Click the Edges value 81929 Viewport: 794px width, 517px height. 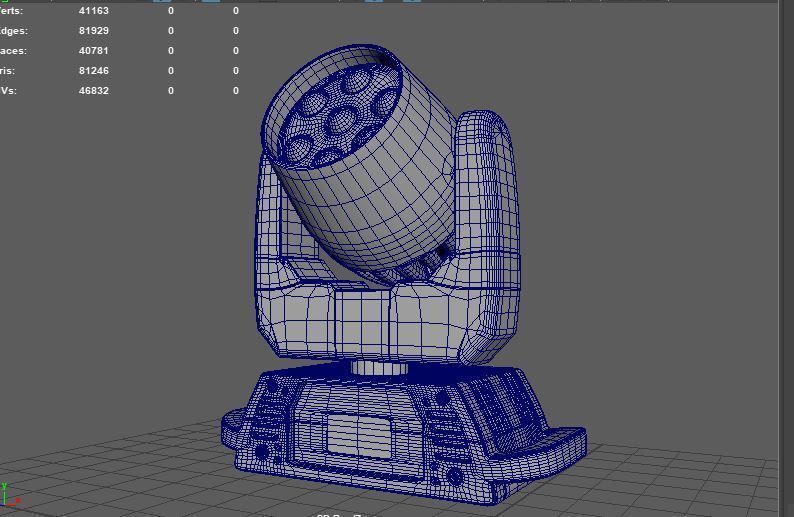pos(94,31)
